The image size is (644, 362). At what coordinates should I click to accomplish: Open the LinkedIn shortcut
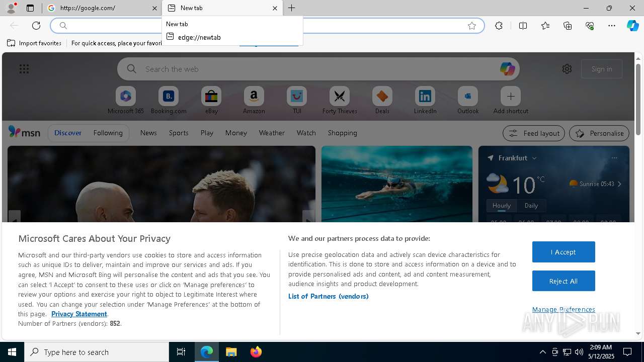(425, 100)
